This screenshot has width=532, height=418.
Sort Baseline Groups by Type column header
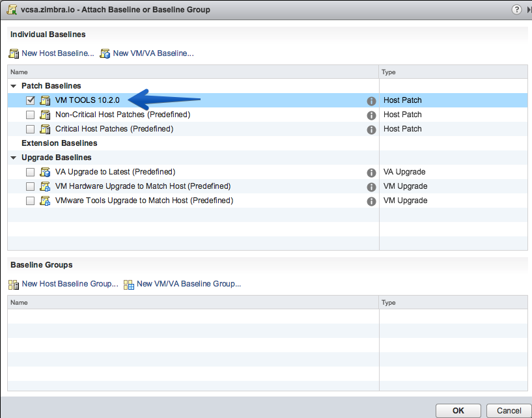pyautogui.click(x=453, y=302)
